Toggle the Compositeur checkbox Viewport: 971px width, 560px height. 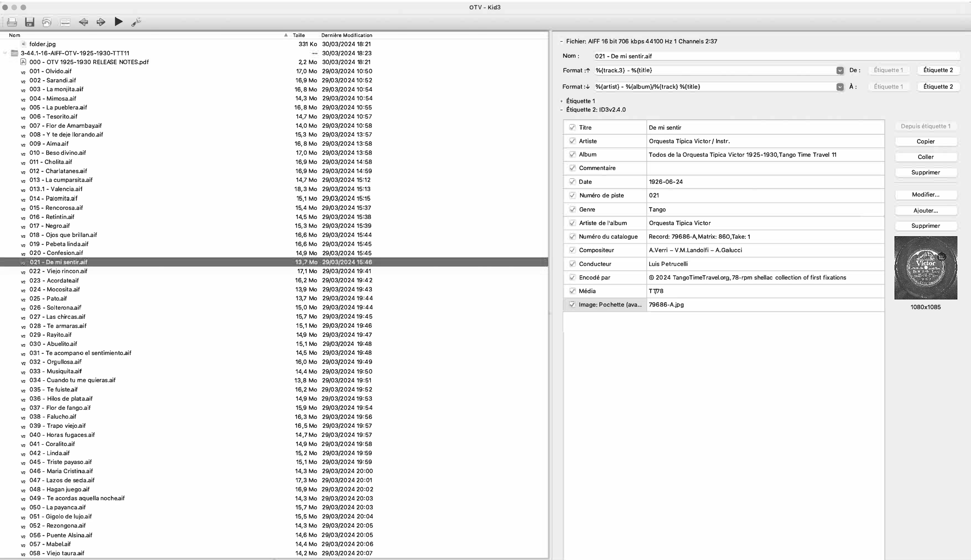pos(572,250)
